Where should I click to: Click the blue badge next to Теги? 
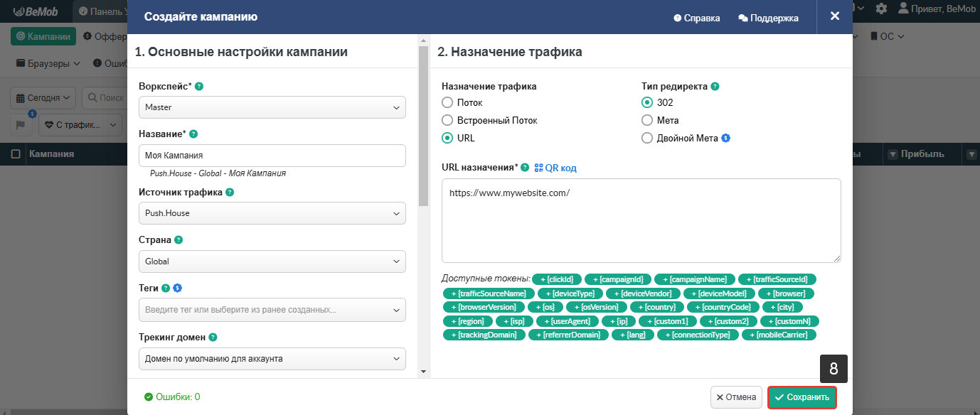point(178,289)
